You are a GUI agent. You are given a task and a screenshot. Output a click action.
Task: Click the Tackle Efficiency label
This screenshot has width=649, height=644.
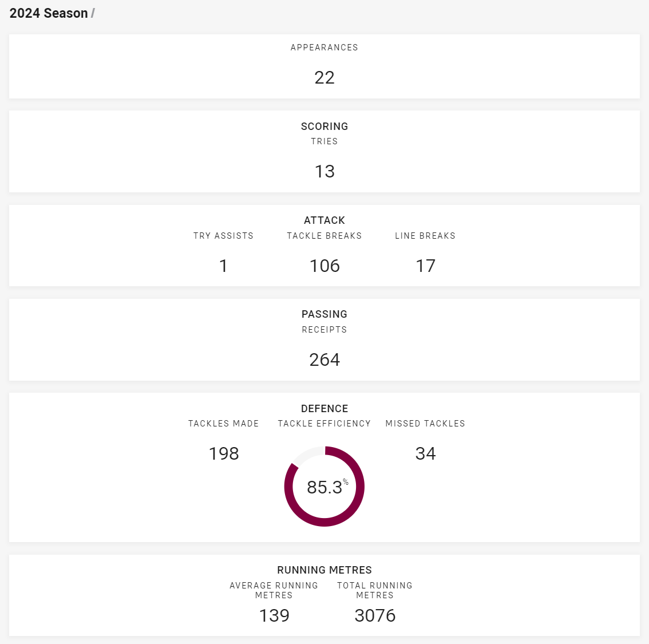click(324, 424)
